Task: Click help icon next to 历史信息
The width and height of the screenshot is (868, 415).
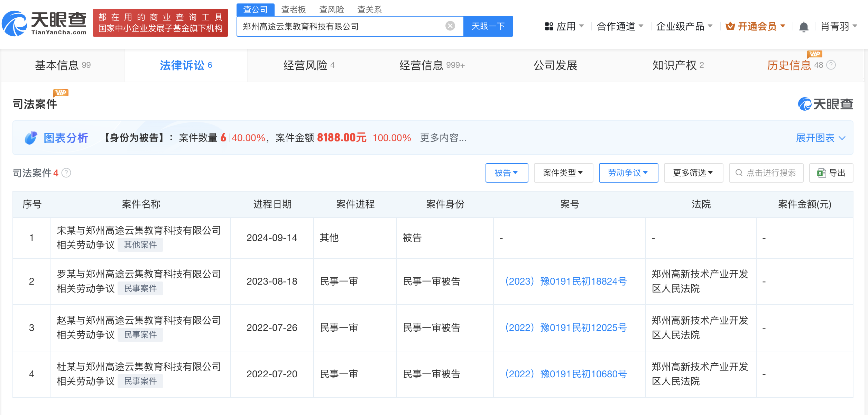Action: [x=831, y=65]
